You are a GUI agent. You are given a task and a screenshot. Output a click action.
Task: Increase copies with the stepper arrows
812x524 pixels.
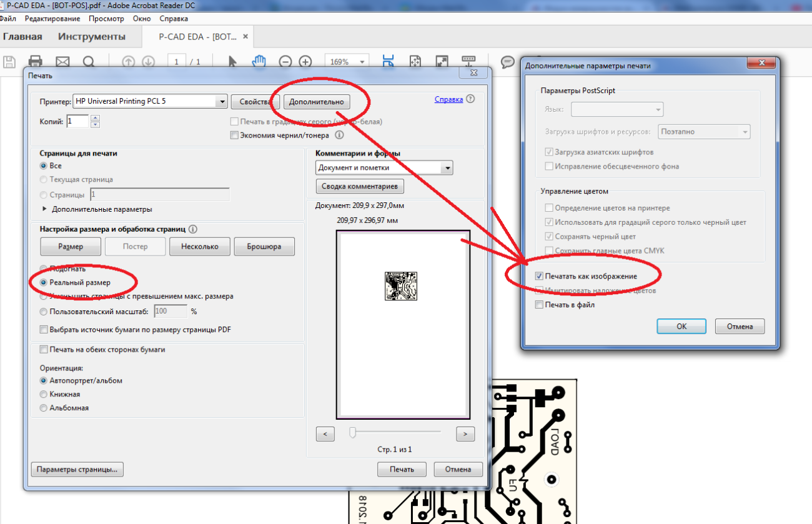(x=95, y=117)
